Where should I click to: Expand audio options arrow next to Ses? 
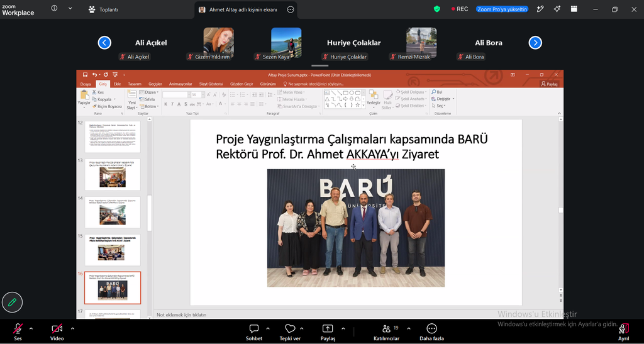point(31,328)
